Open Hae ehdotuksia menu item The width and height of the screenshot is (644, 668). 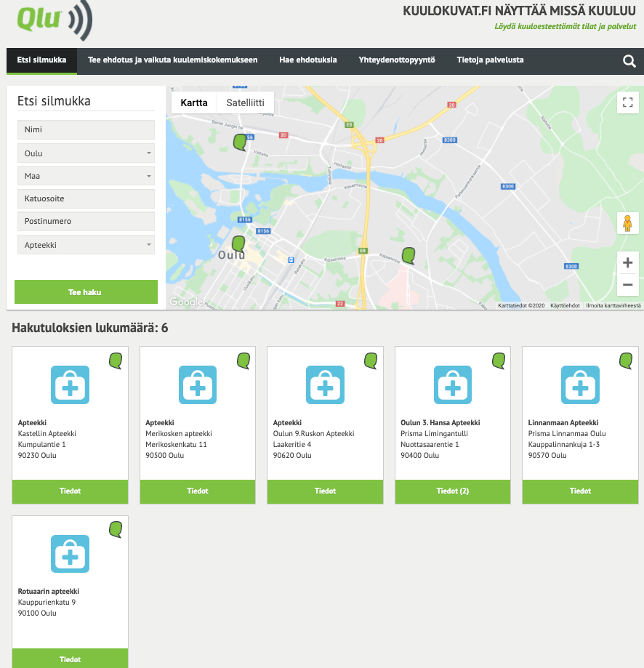tap(307, 60)
